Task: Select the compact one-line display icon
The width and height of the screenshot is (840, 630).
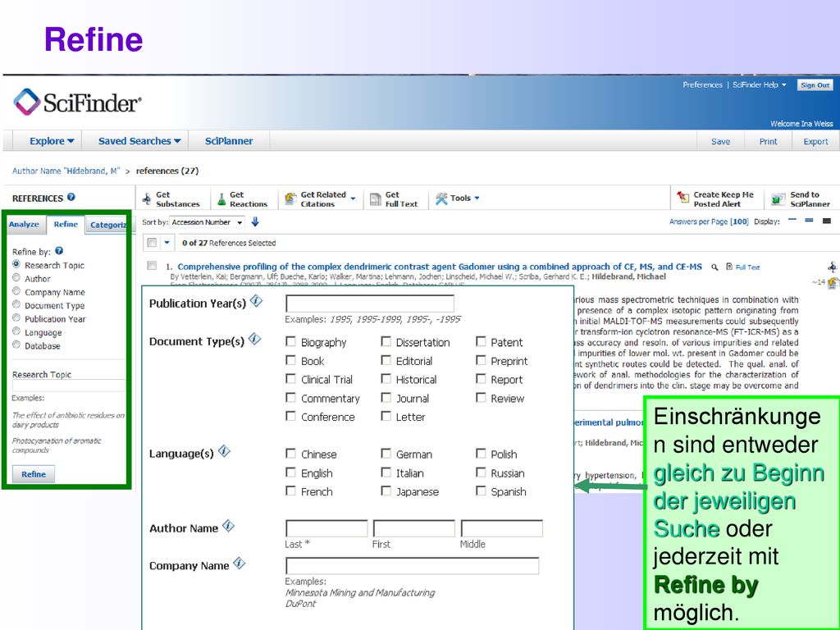Action: point(792,220)
